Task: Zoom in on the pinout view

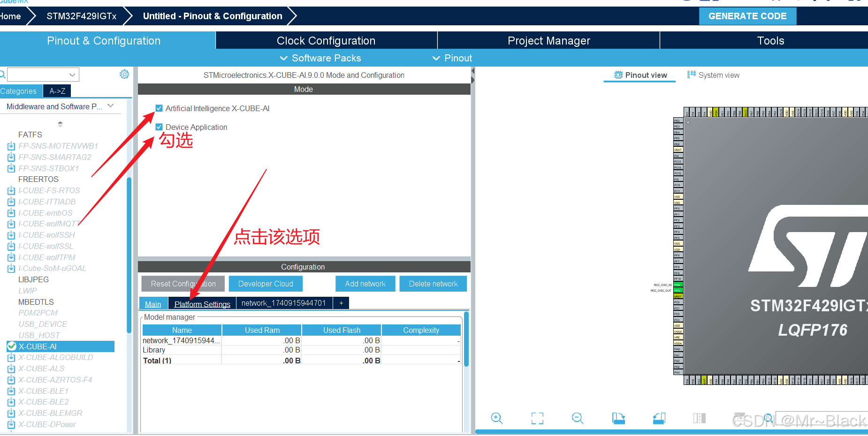Action: [497, 418]
